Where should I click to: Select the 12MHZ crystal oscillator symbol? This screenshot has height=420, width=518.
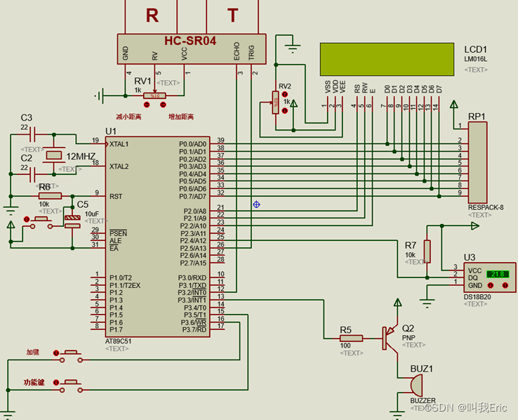pos(54,155)
